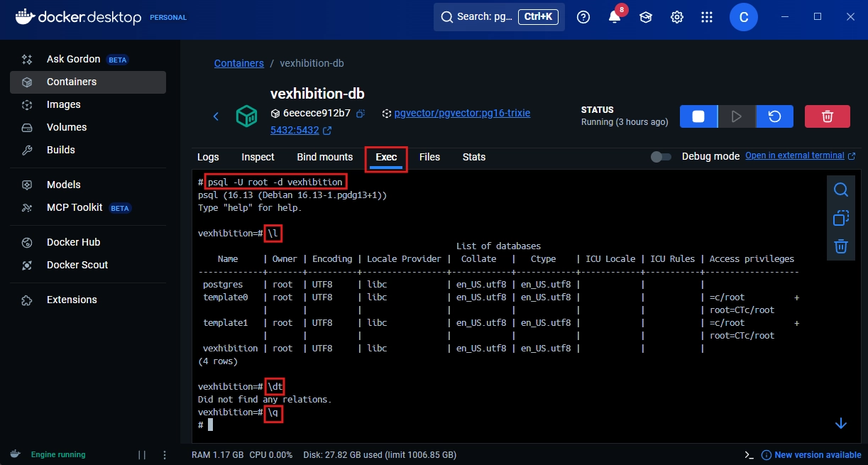Select the Exec tab

click(387, 157)
